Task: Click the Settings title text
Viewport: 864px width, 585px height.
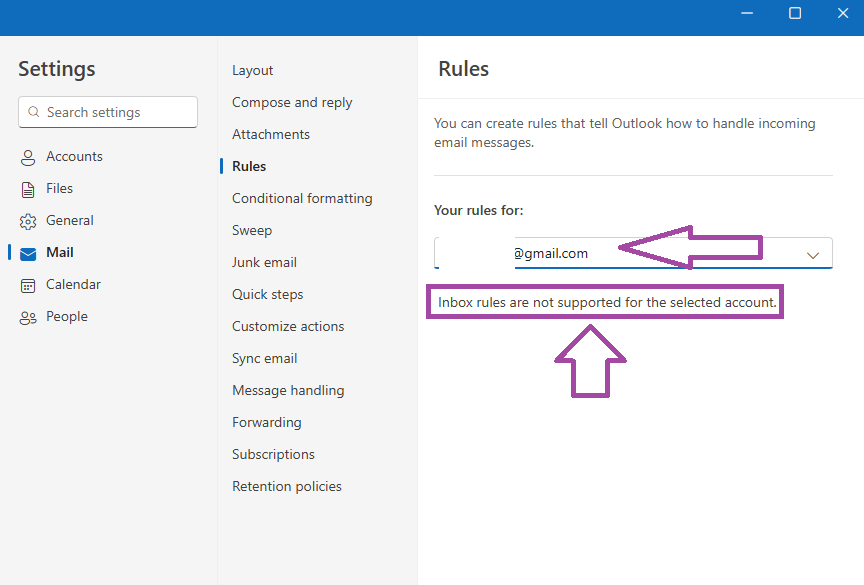Action: point(57,69)
